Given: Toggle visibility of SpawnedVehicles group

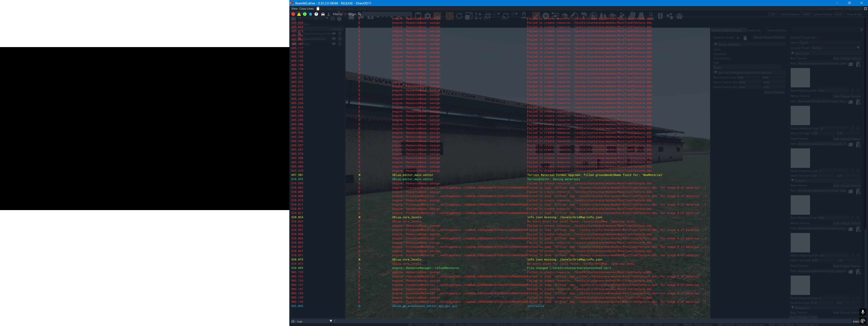Looking at the screenshot, I should pos(334,38).
